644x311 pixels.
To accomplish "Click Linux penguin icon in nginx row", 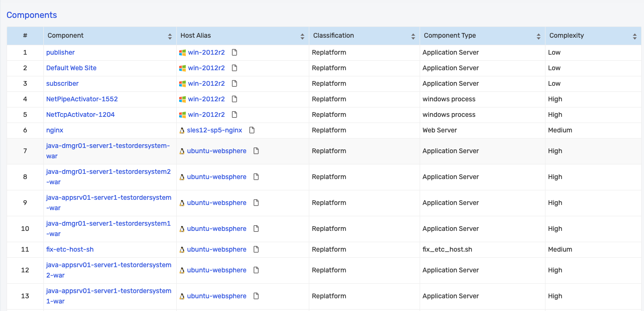I will [x=182, y=131].
